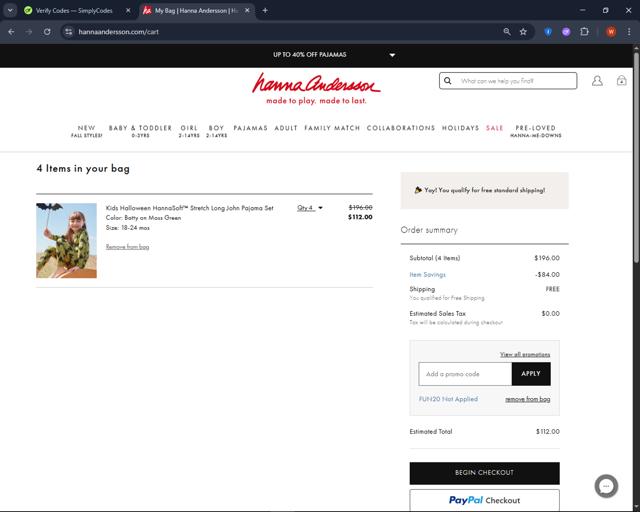Select the My Bag Hanna Andersson tab

click(x=196, y=11)
